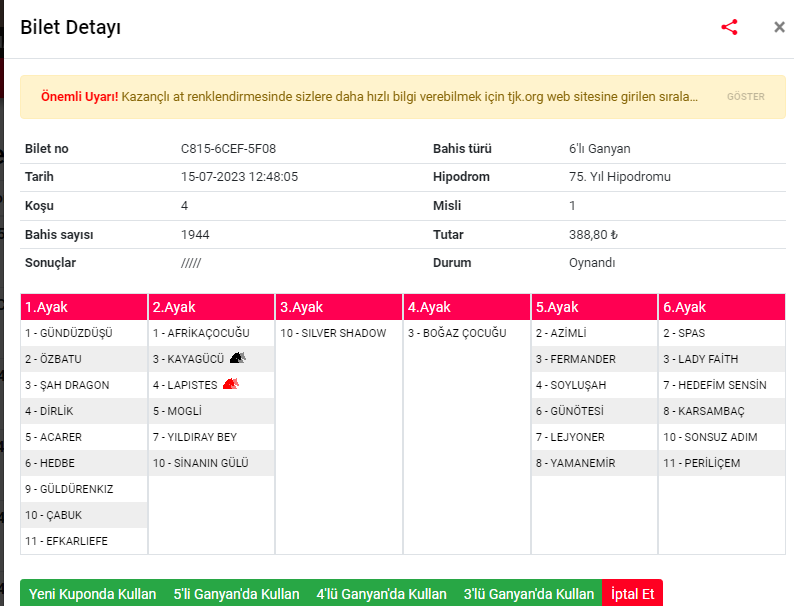
Task: Click the red share icon
Action: pos(729,27)
